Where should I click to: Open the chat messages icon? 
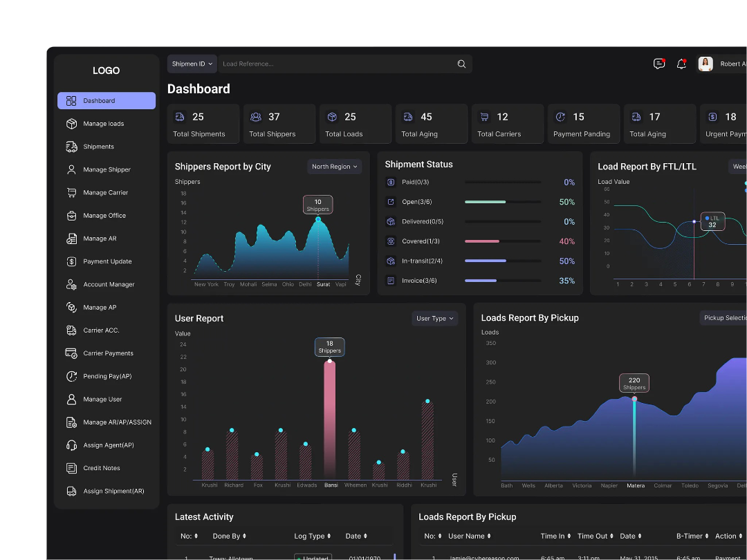659,64
